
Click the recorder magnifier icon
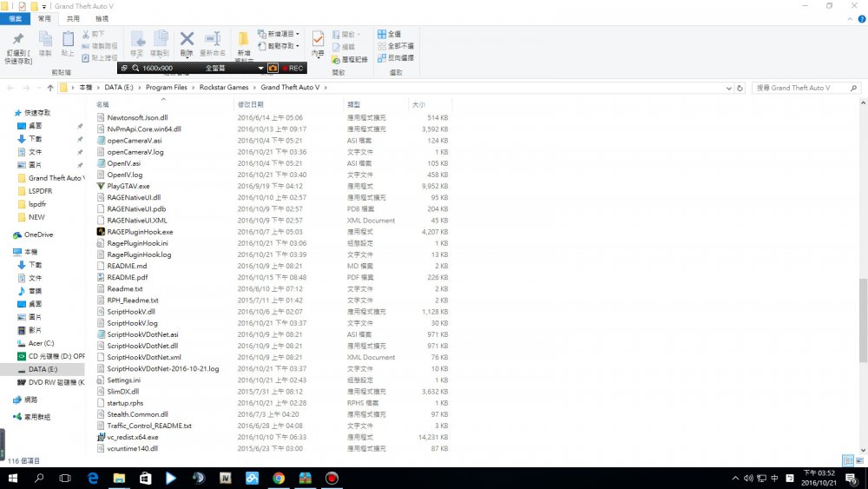coord(135,68)
